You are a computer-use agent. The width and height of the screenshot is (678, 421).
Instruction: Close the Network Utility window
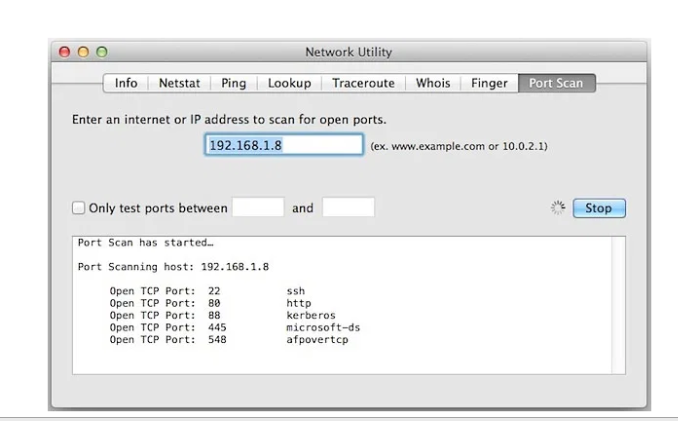[65, 52]
